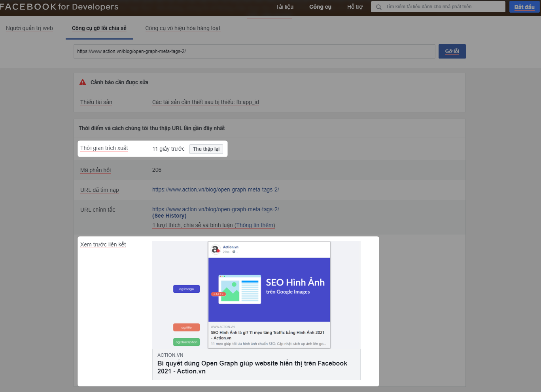Click the Facebook for Developers logo

click(59, 7)
